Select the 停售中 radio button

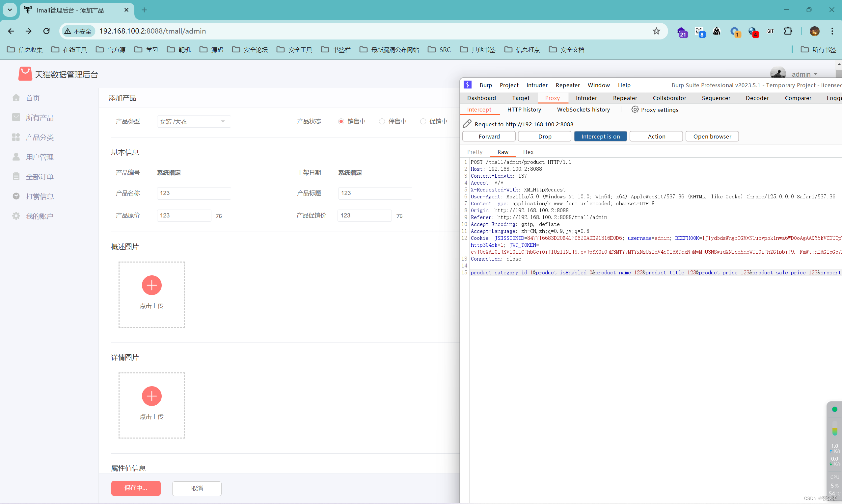coord(382,121)
